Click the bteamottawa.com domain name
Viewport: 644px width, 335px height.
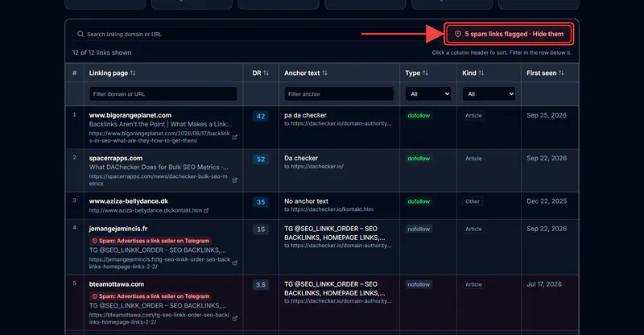pyautogui.click(x=117, y=284)
